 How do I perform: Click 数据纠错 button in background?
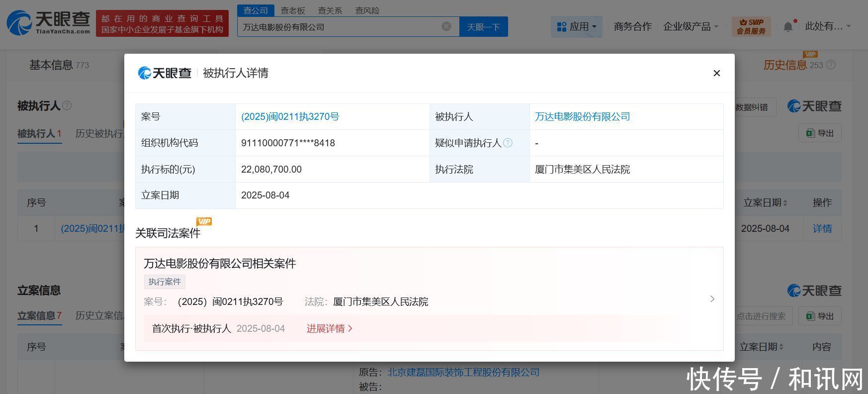(751, 107)
